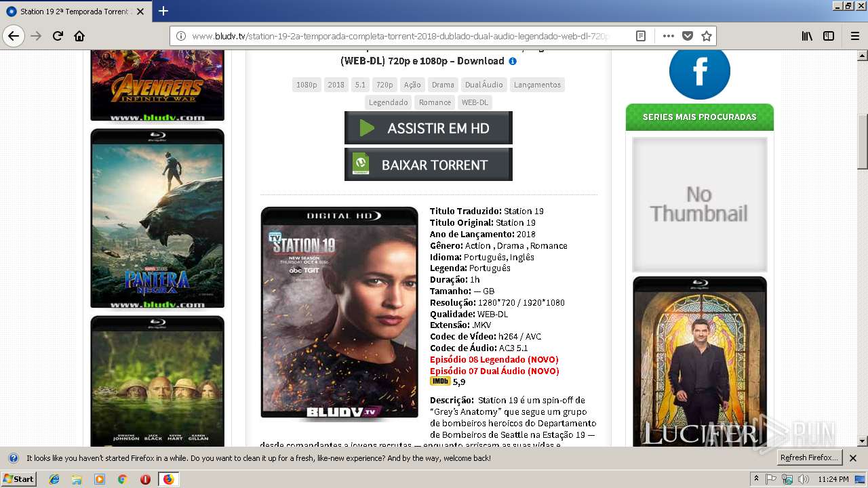This screenshot has width=868, height=488.
Task: Open the Firefox hamburger menu
Action: (854, 36)
